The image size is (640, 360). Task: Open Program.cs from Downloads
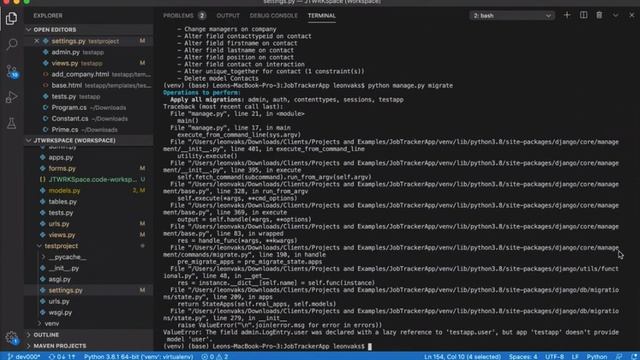(x=89, y=107)
